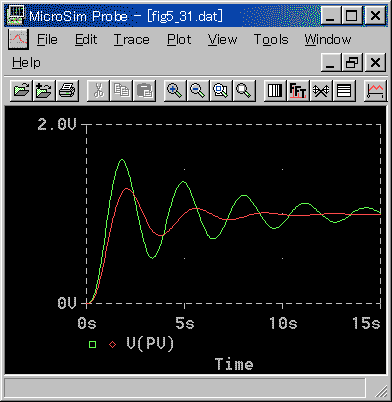Click the Copy icon in the toolbar
392x402 pixels.
pos(121,90)
